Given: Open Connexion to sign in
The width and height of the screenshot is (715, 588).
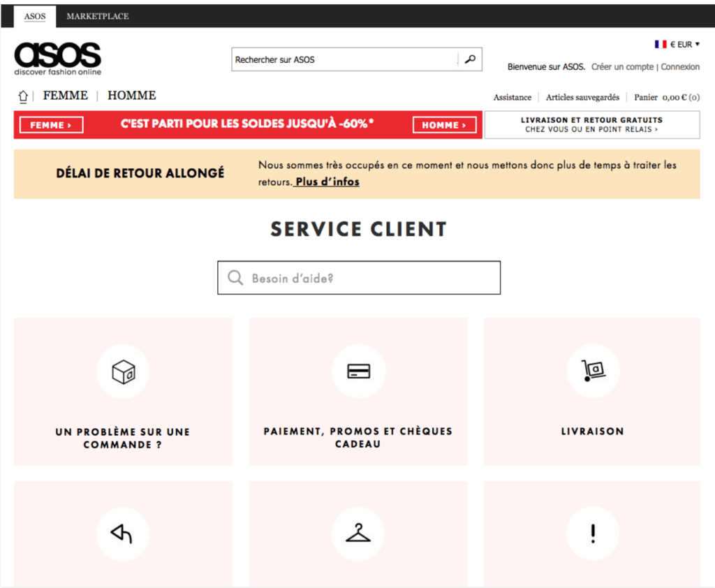Looking at the screenshot, I should (681, 66).
